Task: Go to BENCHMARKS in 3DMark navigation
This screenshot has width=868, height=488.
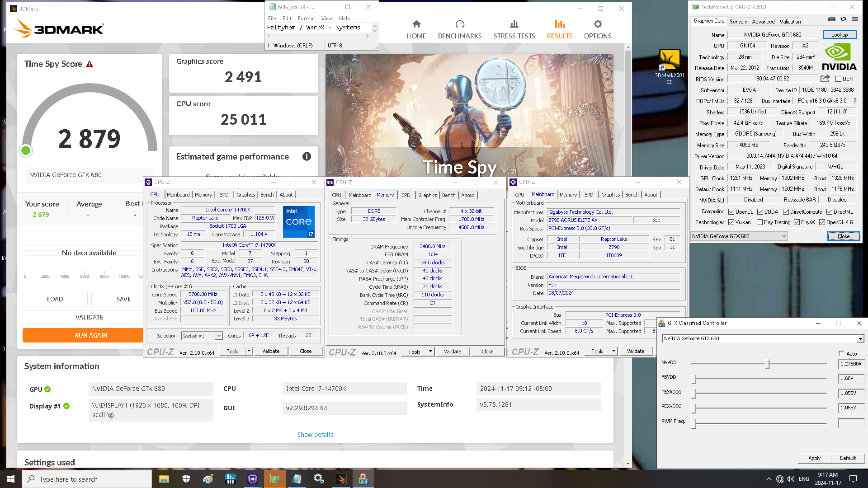Action: pyautogui.click(x=460, y=30)
